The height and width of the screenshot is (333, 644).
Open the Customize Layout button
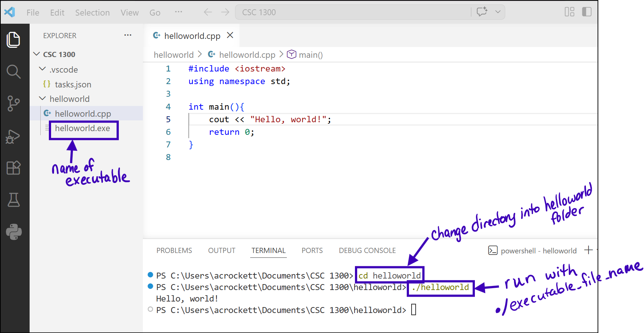point(569,12)
